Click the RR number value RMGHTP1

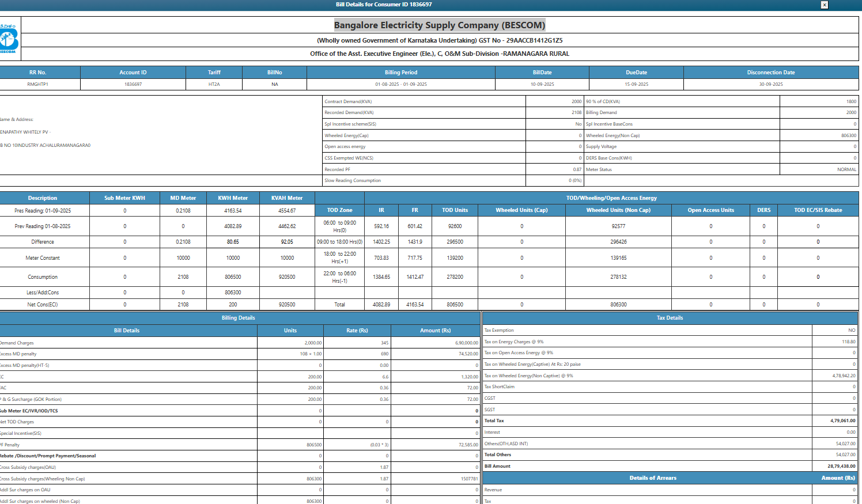click(x=38, y=85)
